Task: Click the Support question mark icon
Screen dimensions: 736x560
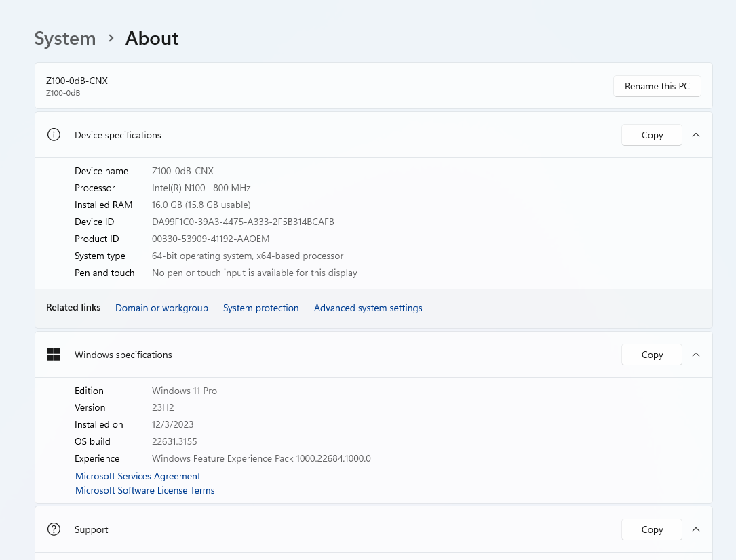Action: point(54,529)
